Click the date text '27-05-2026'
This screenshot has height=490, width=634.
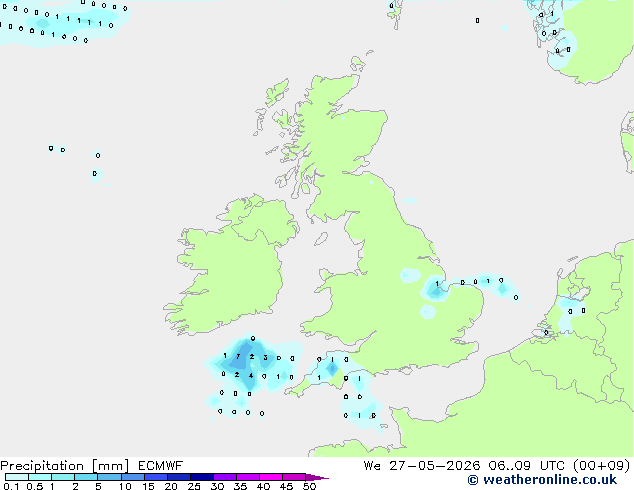pyautogui.click(x=435, y=466)
